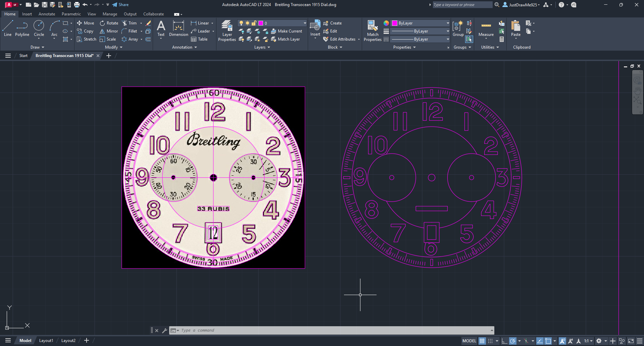Select the Line drawing tool
Viewport: 644px width, 346px height.
8,28
